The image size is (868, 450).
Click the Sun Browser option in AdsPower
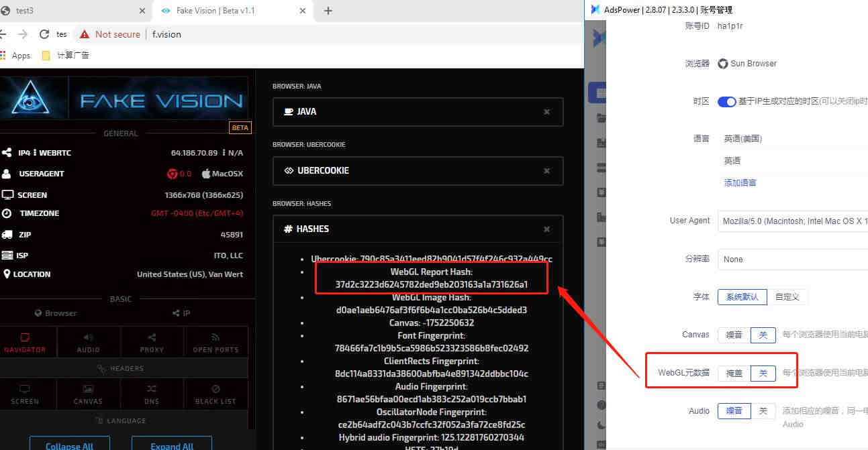(x=747, y=64)
